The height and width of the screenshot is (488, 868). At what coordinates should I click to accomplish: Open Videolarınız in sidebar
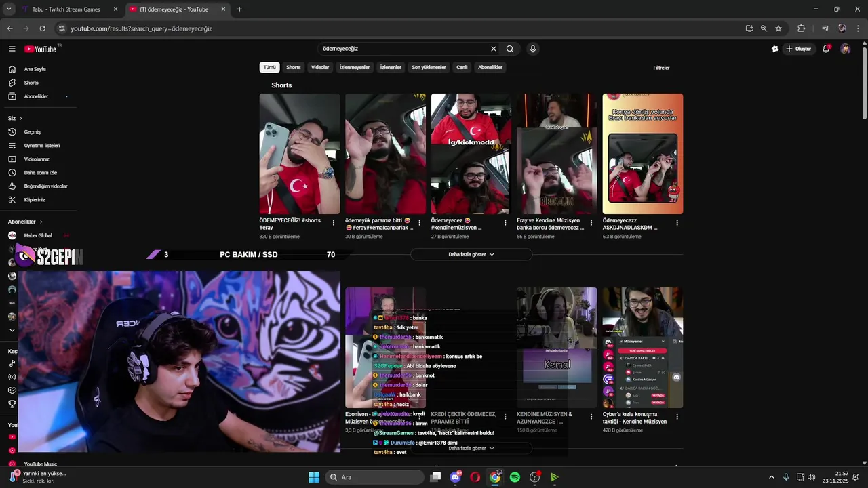(37, 159)
